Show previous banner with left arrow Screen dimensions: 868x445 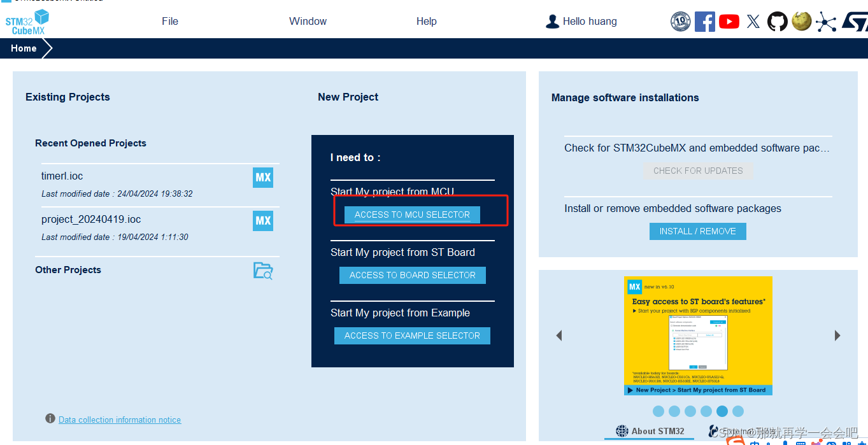tap(559, 336)
